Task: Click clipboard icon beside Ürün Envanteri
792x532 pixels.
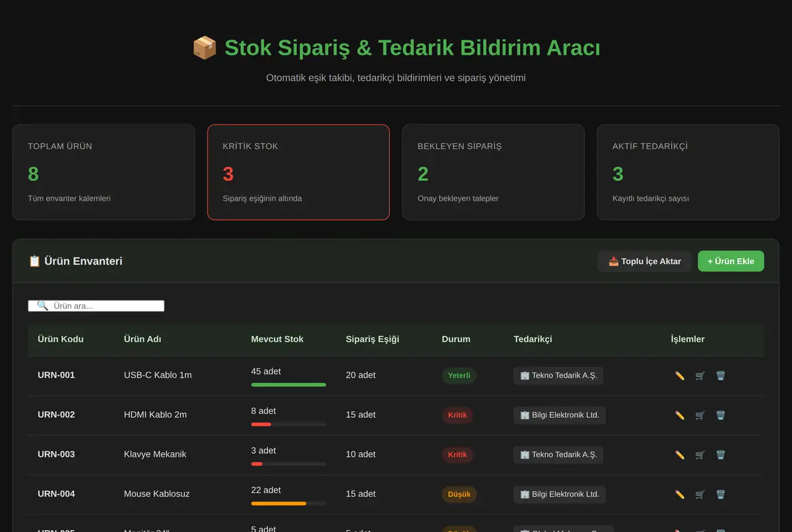Action: [34, 261]
